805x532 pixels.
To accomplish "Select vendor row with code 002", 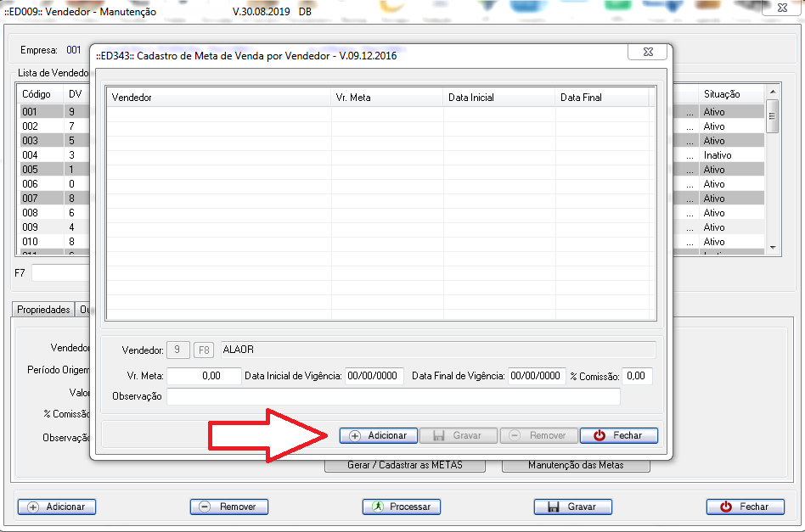I will [31, 126].
